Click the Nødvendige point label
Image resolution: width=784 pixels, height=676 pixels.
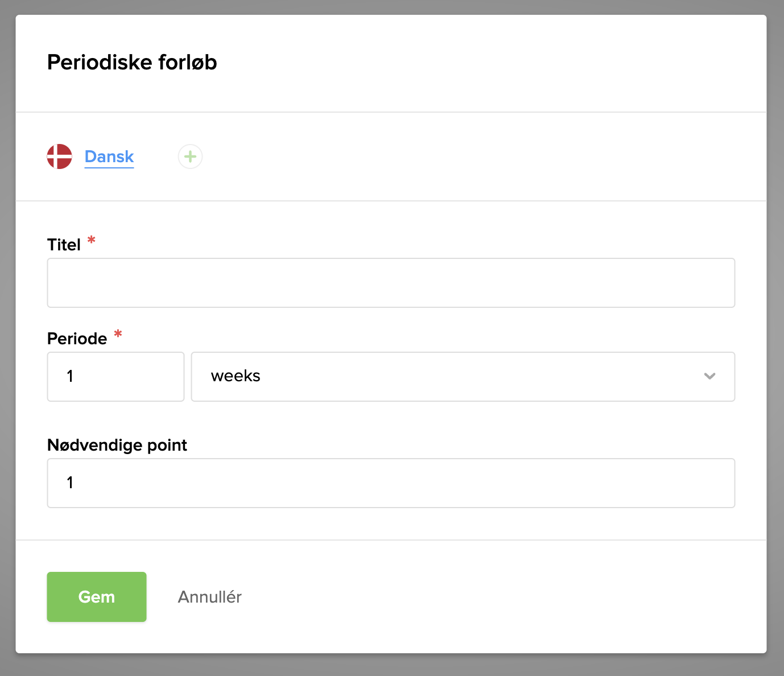tap(117, 445)
